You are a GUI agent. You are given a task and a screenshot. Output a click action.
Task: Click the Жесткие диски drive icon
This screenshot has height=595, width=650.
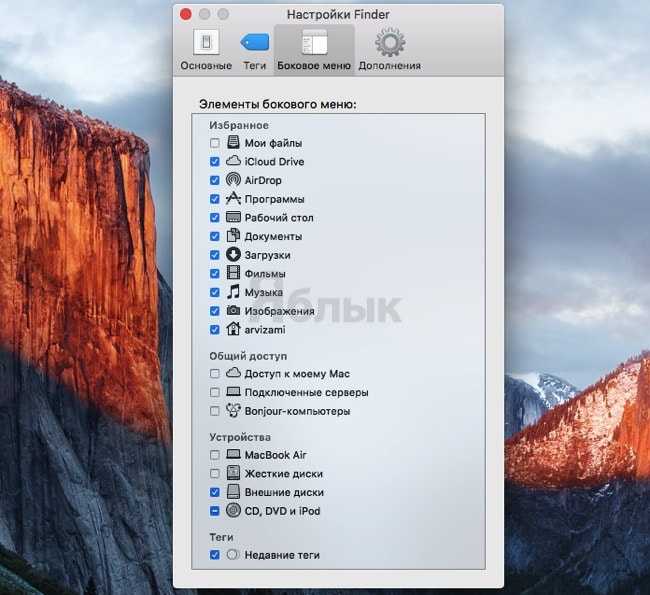coord(233,473)
